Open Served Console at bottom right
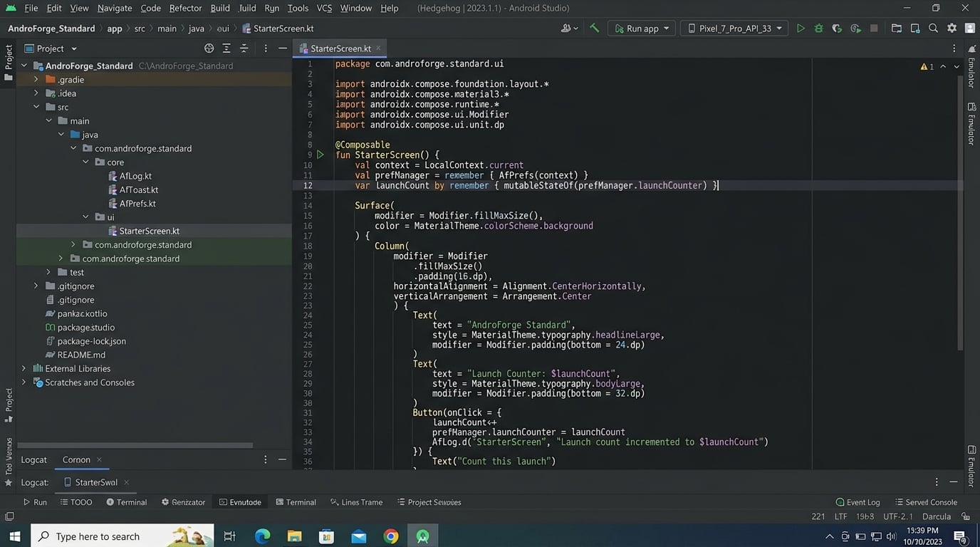The height and width of the screenshot is (547, 980). 926,502
